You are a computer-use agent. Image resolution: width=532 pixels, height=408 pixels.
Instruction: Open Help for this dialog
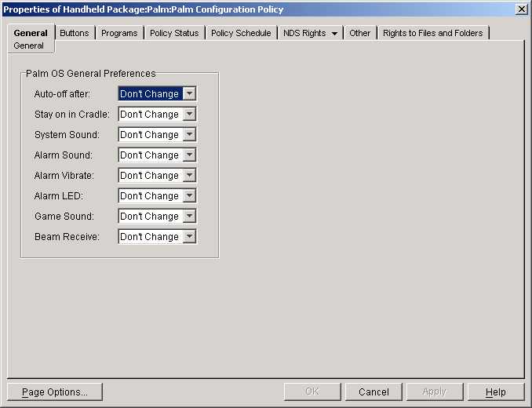coord(496,392)
